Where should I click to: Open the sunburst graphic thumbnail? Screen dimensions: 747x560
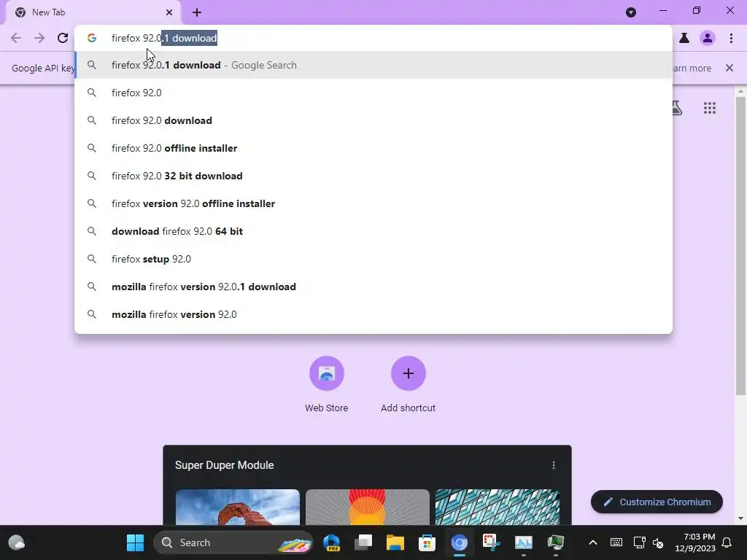click(x=368, y=507)
